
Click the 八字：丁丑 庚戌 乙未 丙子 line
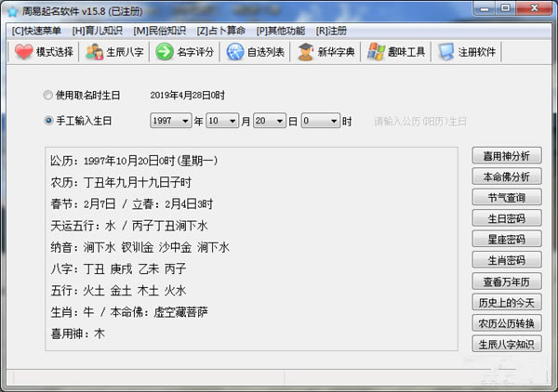118,269
